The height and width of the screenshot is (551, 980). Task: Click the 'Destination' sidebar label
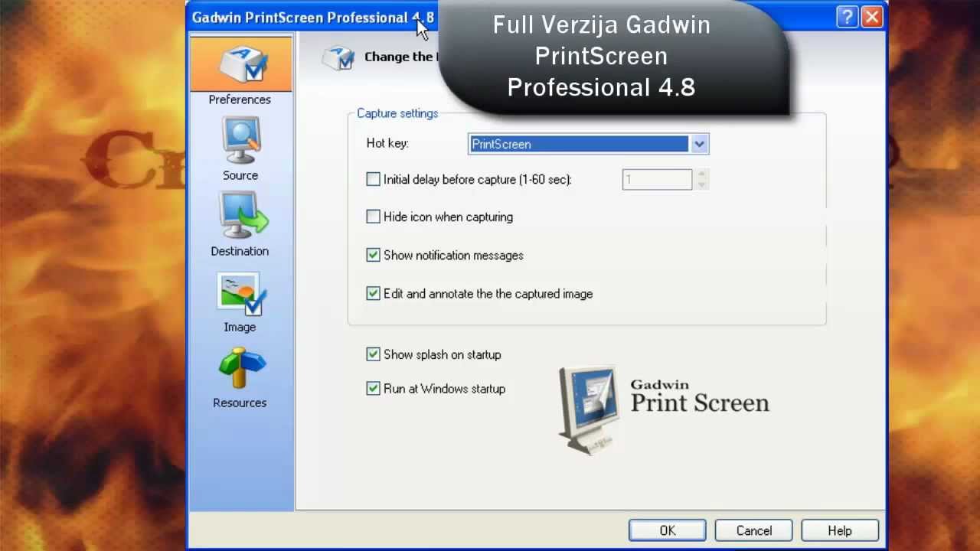pos(240,251)
